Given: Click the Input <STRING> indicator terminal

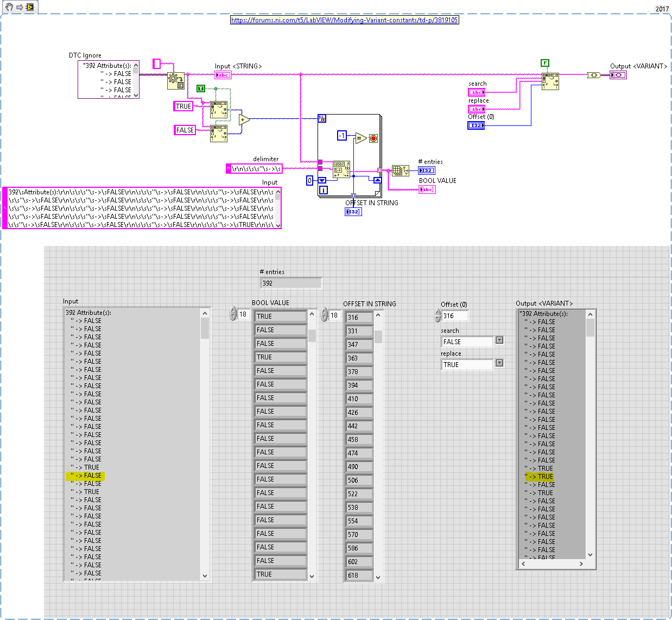Looking at the screenshot, I should (223, 75).
